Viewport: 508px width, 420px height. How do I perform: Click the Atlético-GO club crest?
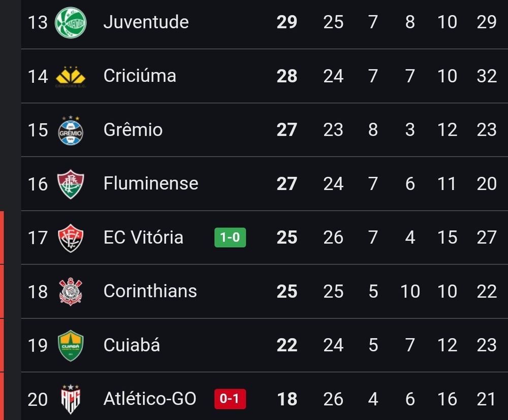click(71, 399)
